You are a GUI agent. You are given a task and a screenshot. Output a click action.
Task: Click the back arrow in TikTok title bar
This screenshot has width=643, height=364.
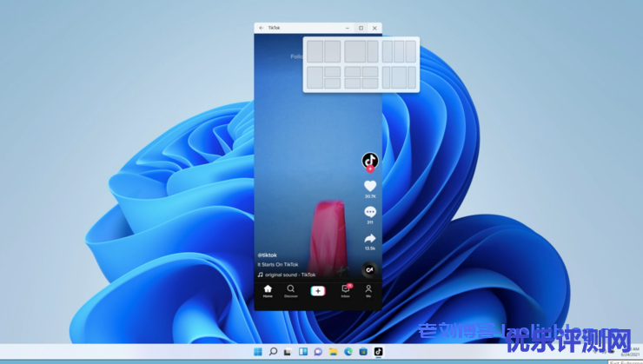click(x=262, y=28)
